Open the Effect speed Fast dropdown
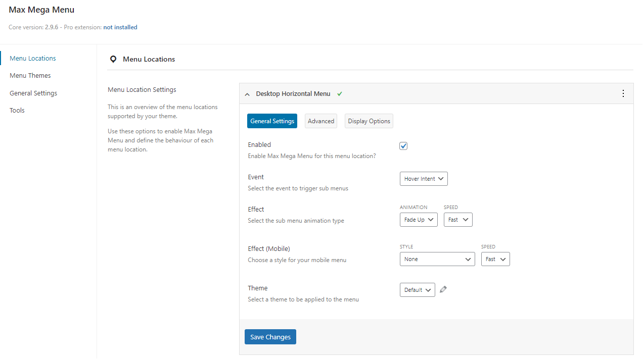644x359 pixels. click(x=457, y=220)
